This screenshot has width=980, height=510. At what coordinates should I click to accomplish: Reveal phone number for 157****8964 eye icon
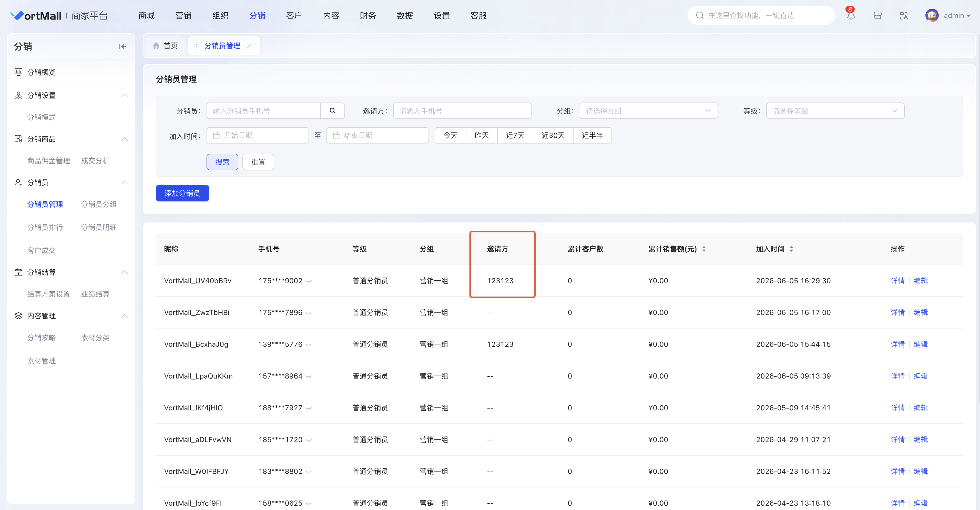point(309,377)
